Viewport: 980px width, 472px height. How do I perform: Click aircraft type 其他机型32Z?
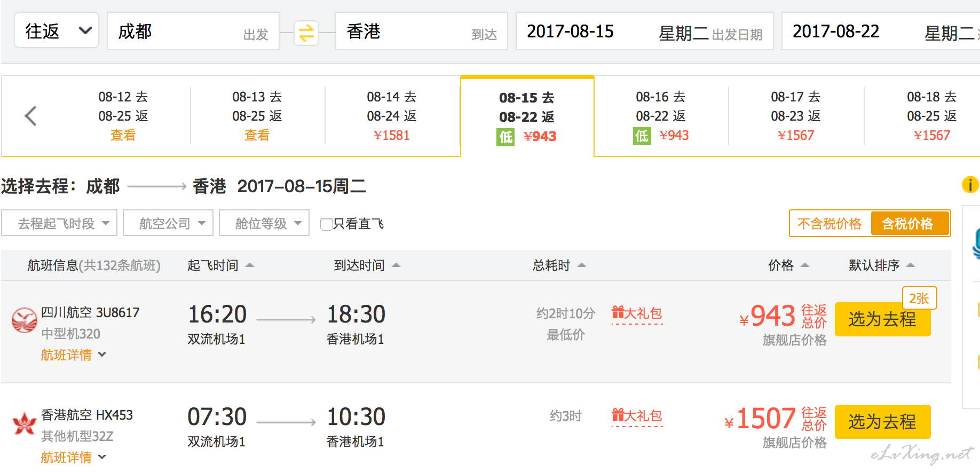[x=77, y=436]
